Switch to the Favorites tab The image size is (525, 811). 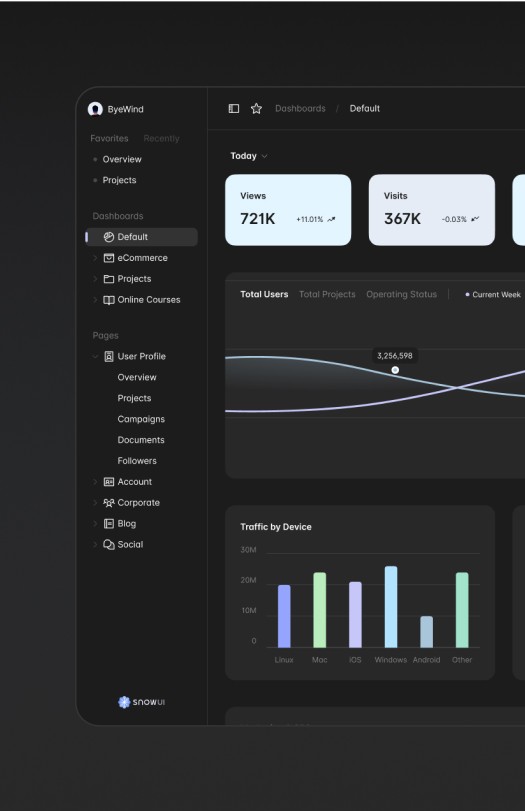click(109, 139)
